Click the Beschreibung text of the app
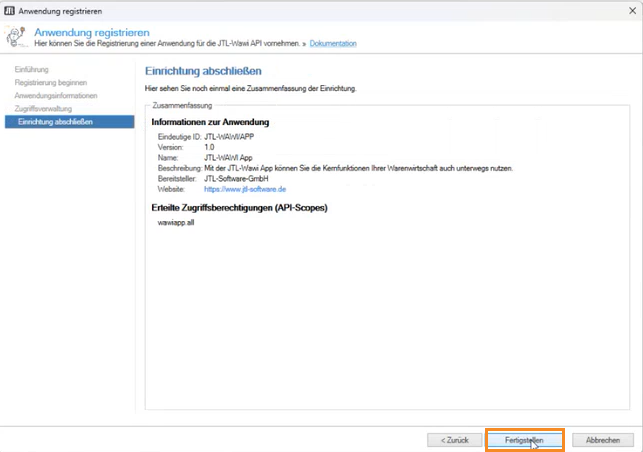643x452 pixels. pyautogui.click(x=358, y=168)
